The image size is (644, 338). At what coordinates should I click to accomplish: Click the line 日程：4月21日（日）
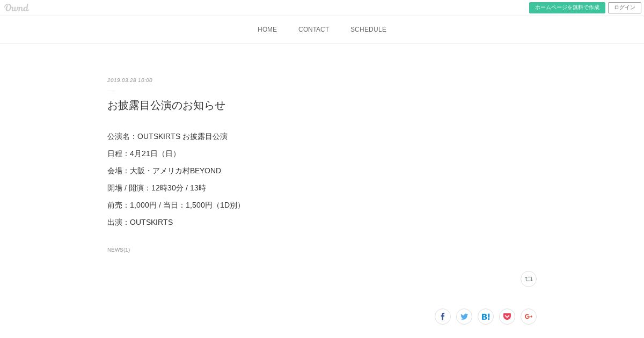pyautogui.click(x=143, y=153)
